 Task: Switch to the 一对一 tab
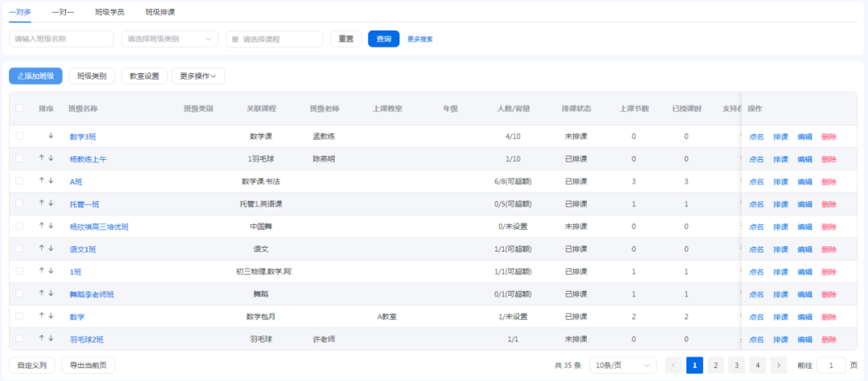click(x=63, y=13)
